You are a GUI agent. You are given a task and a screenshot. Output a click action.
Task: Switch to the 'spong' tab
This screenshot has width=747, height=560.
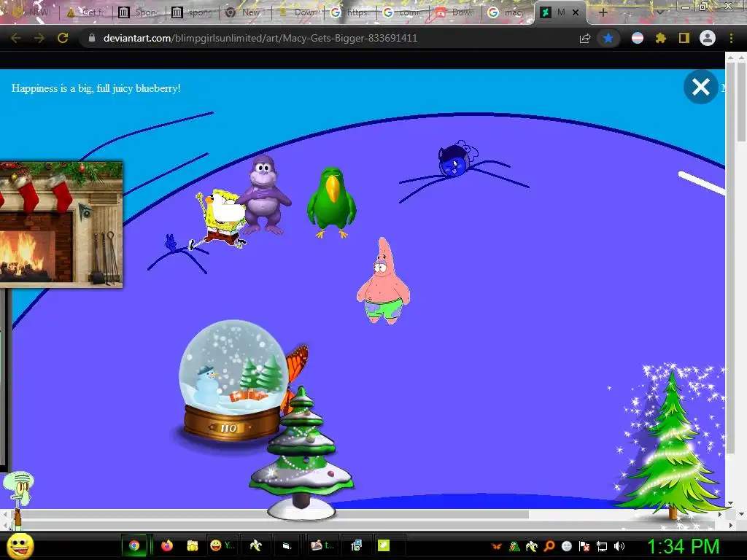[192, 12]
